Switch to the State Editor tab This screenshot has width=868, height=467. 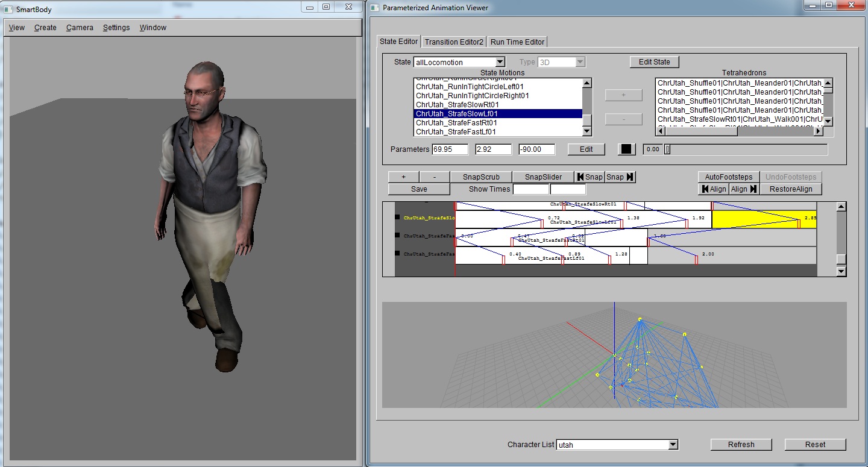coord(398,42)
